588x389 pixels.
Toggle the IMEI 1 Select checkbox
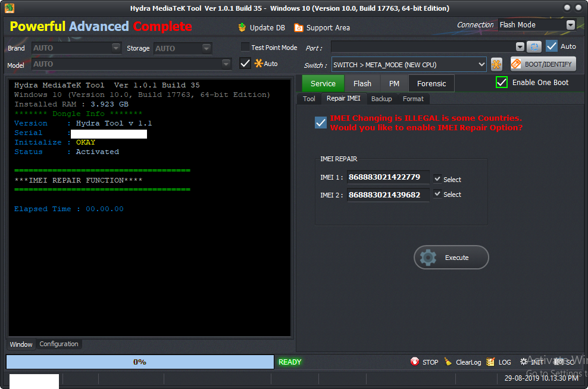(437, 179)
